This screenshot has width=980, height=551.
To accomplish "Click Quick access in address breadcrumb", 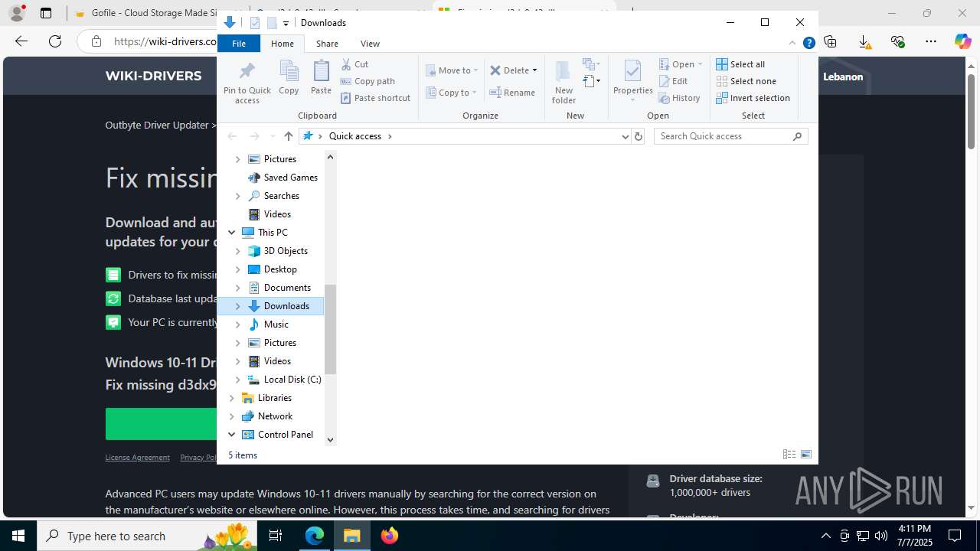I will tap(354, 136).
